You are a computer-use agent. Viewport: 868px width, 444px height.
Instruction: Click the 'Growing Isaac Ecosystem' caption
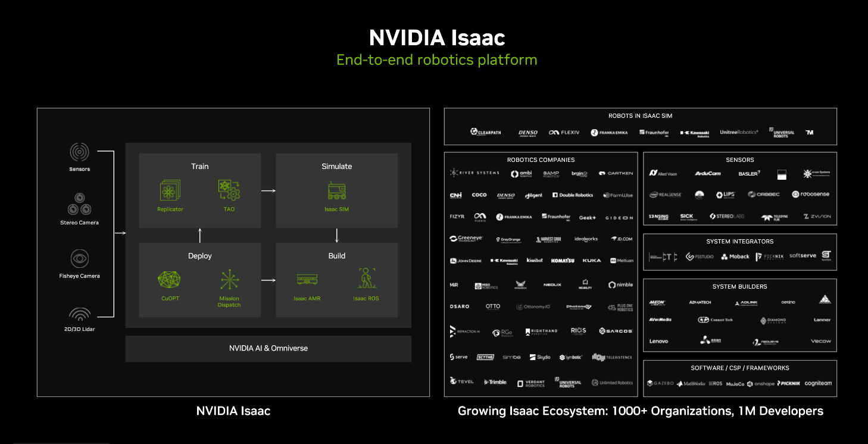pyautogui.click(x=641, y=411)
